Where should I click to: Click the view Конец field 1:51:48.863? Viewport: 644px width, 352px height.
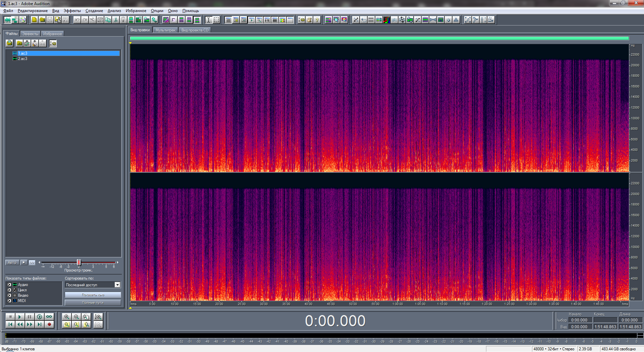(605, 327)
